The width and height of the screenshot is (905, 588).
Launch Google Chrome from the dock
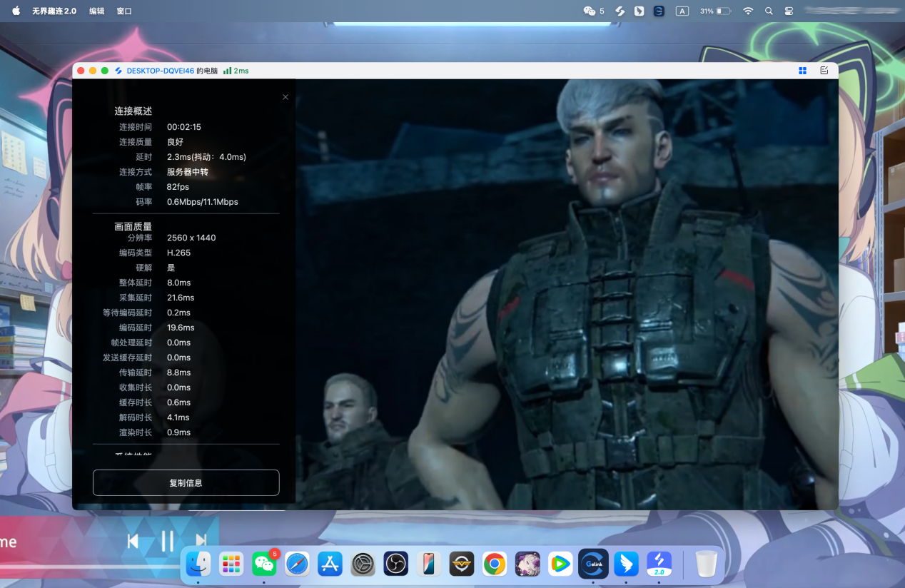(494, 564)
